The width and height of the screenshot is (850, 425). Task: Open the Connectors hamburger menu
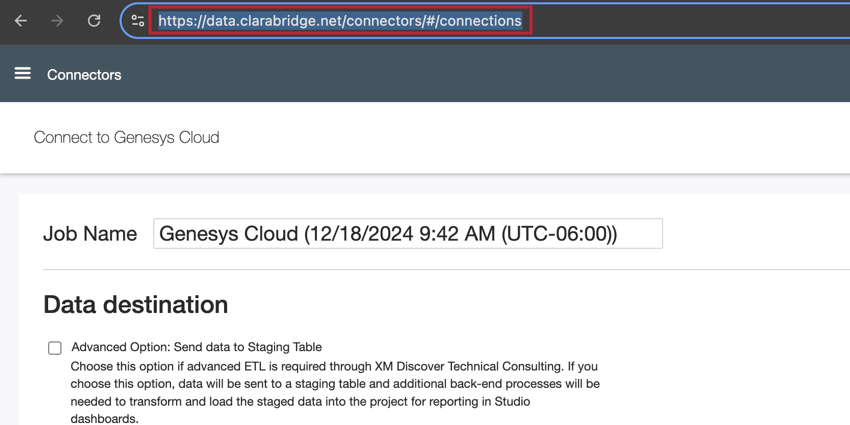pyautogui.click(x=22, y=73)
